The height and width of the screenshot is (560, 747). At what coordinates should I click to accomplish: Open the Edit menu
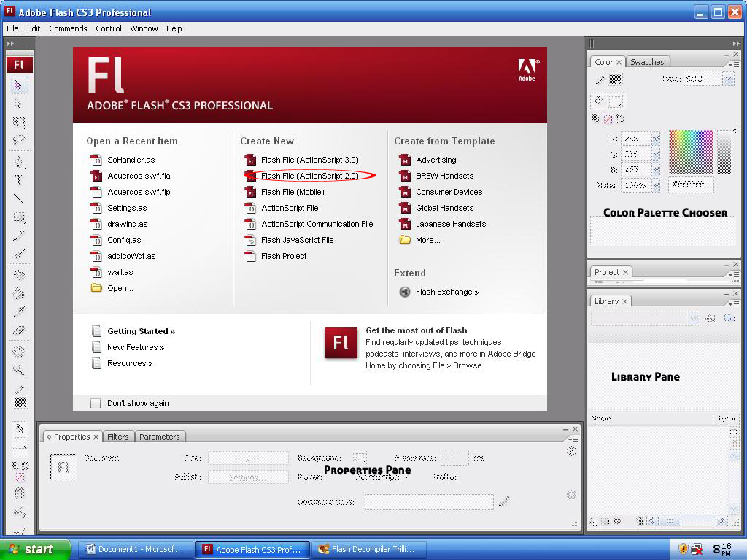tap(34, 28)
